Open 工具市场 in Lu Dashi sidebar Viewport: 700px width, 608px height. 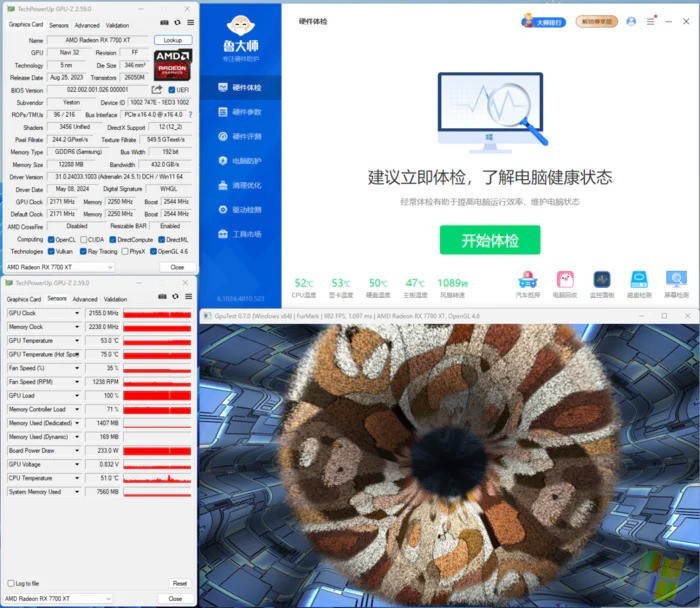pos(240,234)
